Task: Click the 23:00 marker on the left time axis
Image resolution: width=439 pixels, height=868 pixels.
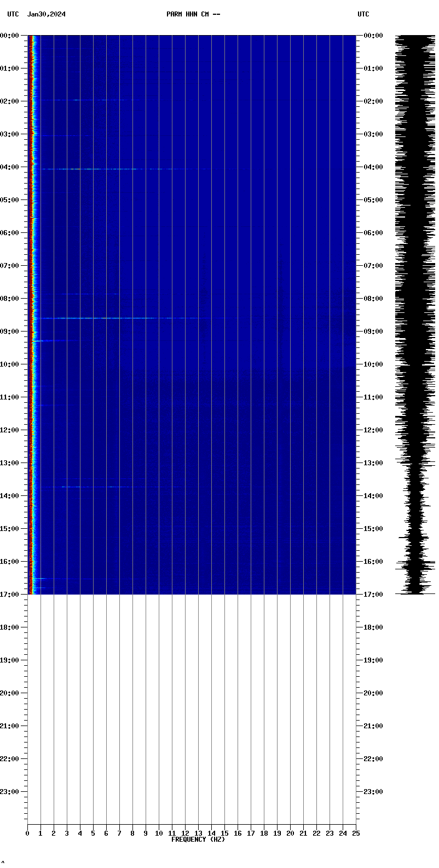Action: click(11, 792)
